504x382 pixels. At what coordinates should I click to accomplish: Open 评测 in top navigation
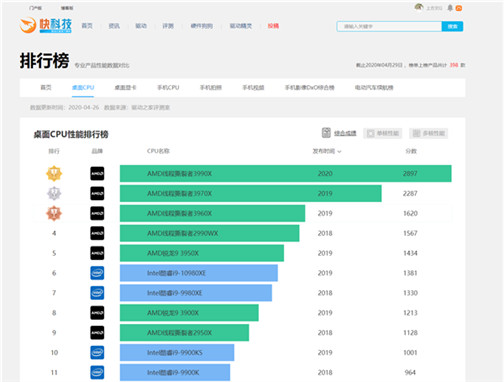point(168,26)
